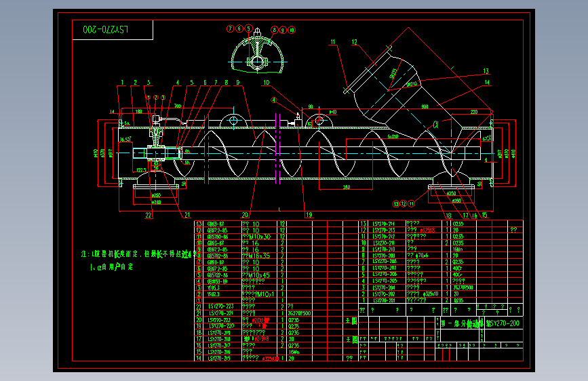Viewport: 588px width, 381px height.
Task: Click the 900 dimension near the inclined inlet
Action: [425, 106]
